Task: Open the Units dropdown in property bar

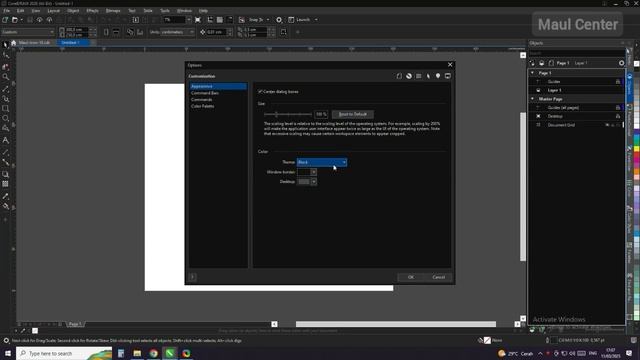Action: (178, 32)
